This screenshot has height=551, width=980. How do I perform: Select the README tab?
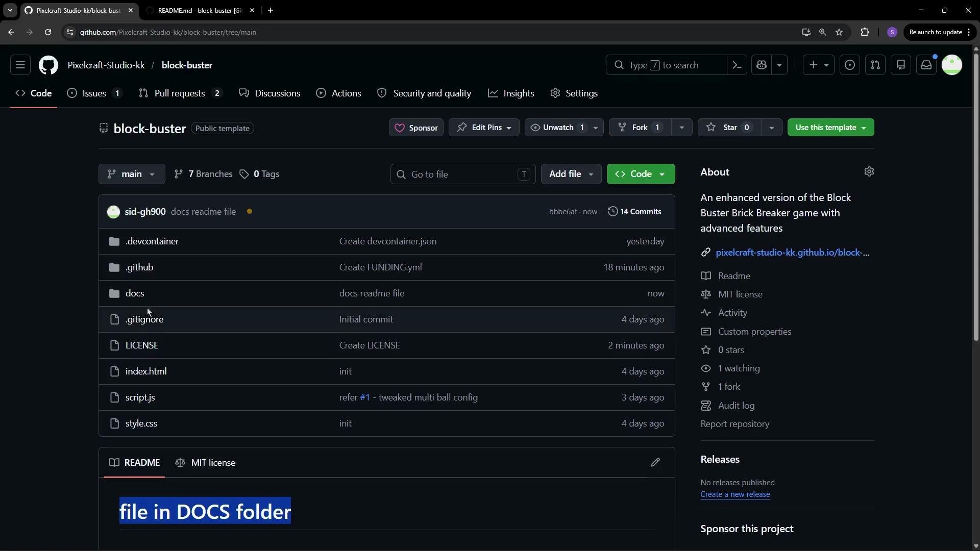[134, 463]
